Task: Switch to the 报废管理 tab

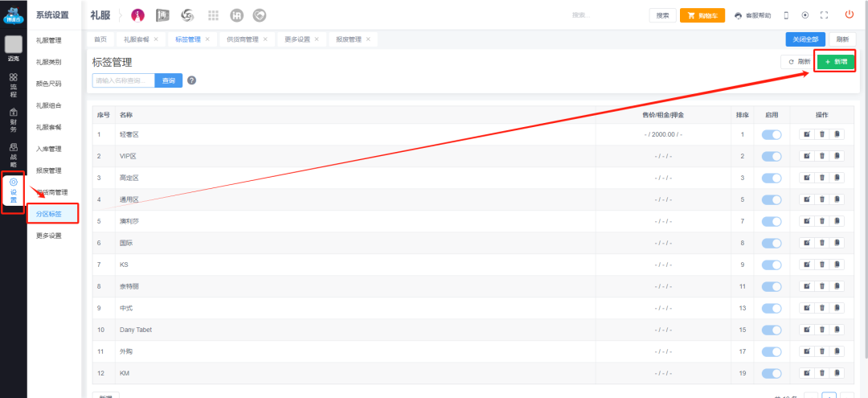Action: tap(349, 39)
